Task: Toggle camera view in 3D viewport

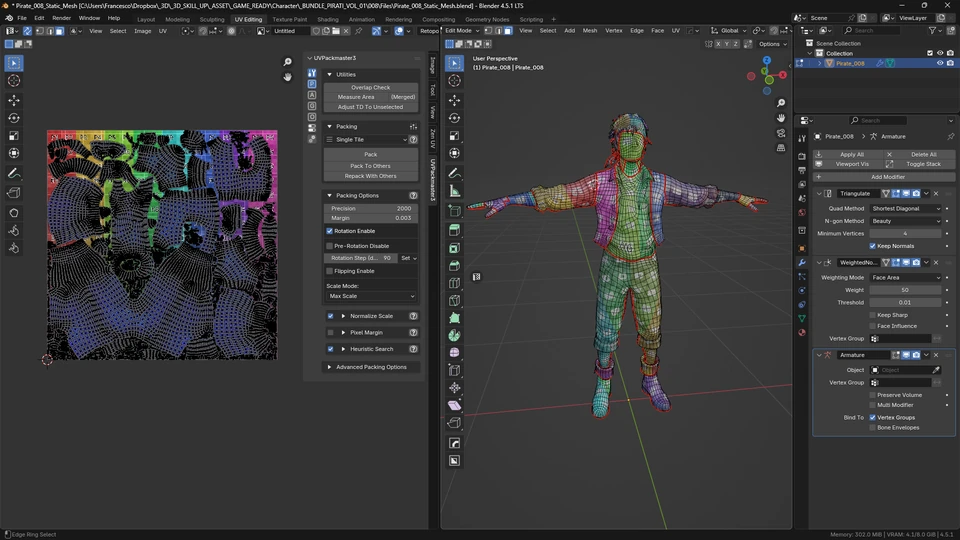Action: coord(781,133)
